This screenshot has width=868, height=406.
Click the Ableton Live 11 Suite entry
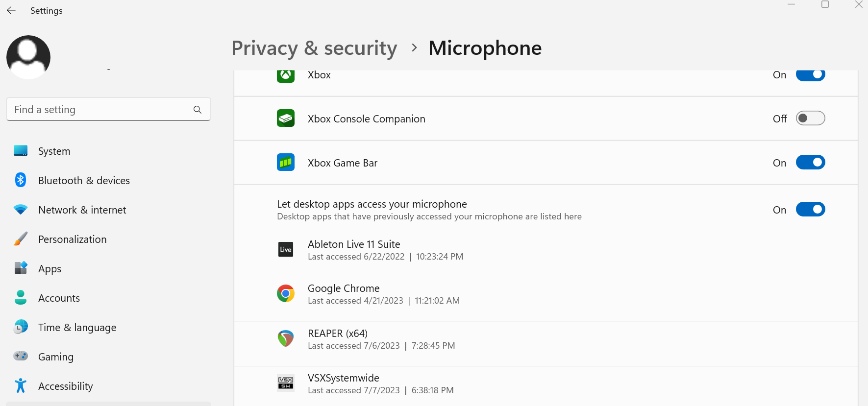pos(354,244)
